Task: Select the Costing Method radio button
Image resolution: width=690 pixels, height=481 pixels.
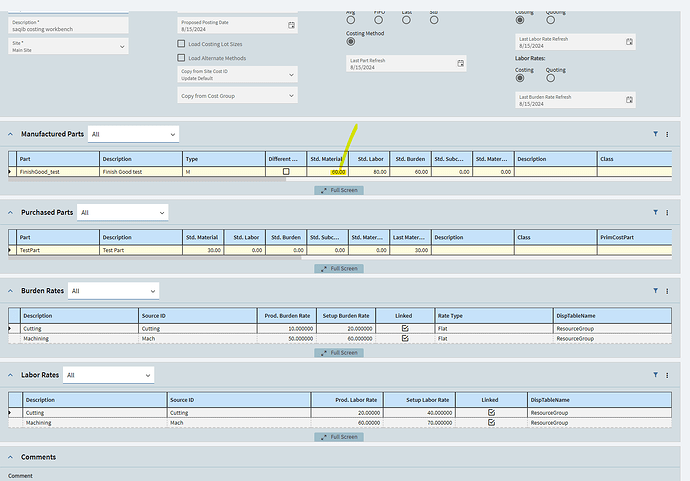Action: coord(351,41)
